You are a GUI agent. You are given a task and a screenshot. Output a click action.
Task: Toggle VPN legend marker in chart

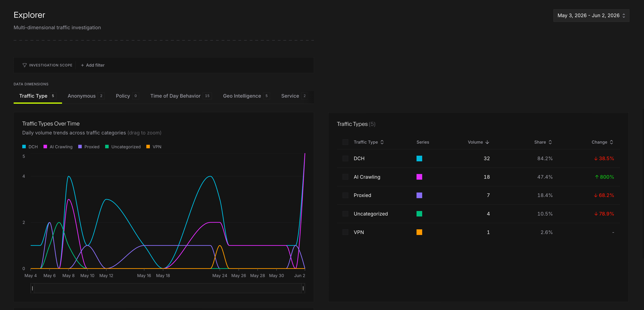148,147
